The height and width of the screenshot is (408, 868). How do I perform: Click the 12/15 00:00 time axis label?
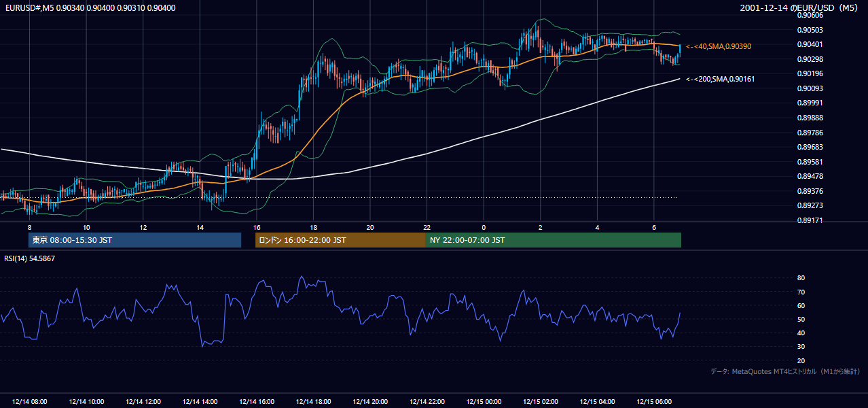coord(484,402)
